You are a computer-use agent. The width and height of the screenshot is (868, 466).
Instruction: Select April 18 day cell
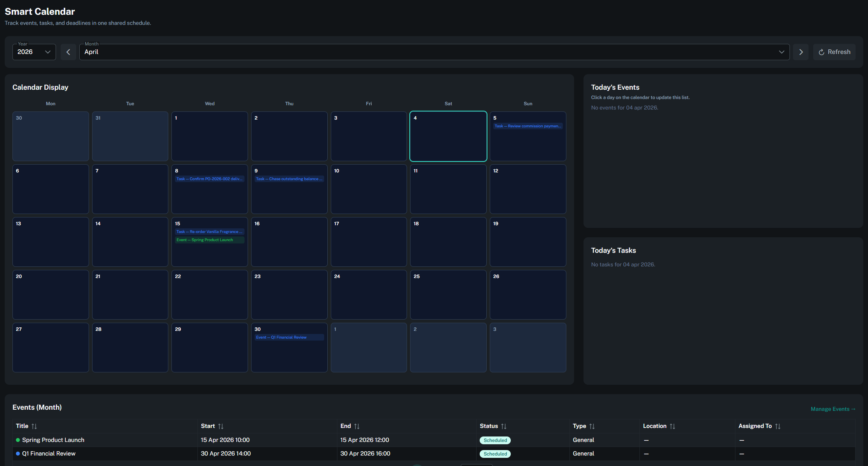click(448, 242)
